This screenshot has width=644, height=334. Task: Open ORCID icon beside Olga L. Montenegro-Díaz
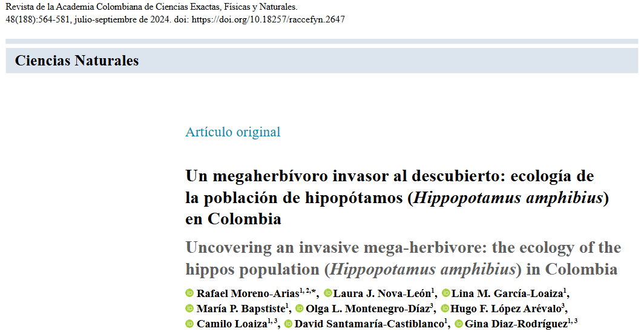click(x=300, y=308)
